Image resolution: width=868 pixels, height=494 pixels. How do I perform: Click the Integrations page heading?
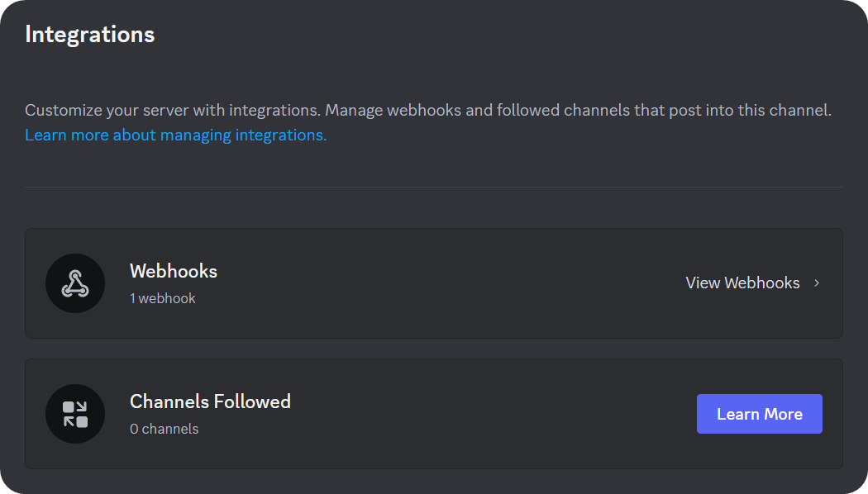pyautogui.click(x=89, y=35)
